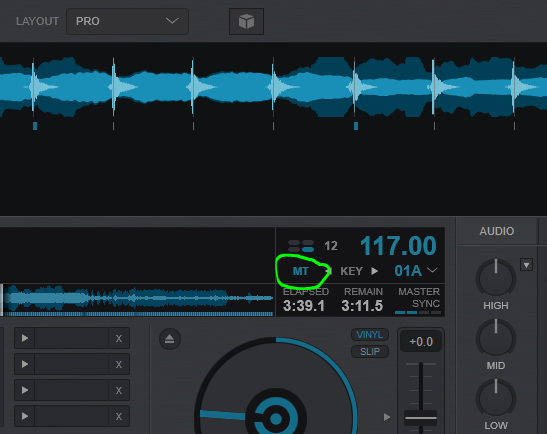Click the eject track icon

tap(170, 339)
